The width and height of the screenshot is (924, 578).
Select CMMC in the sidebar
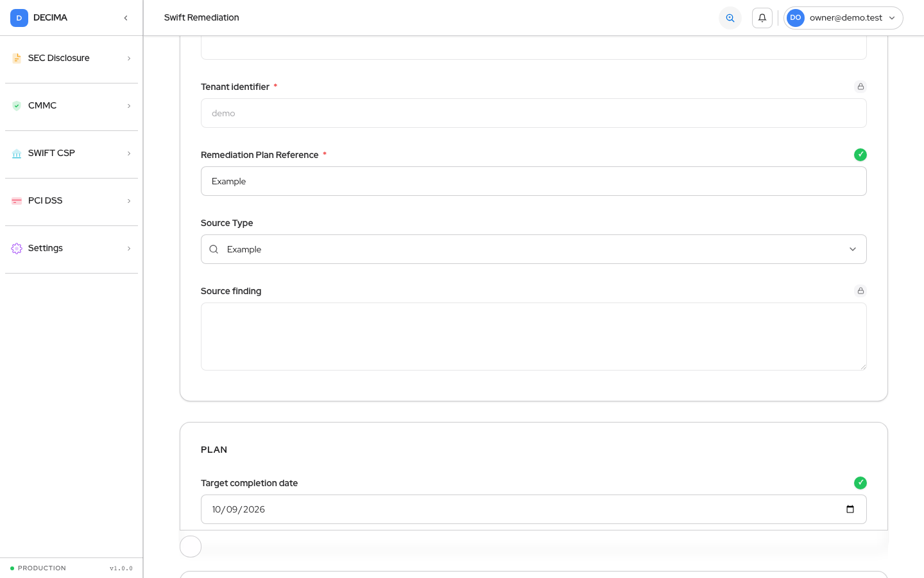click(x=71, y=106)
